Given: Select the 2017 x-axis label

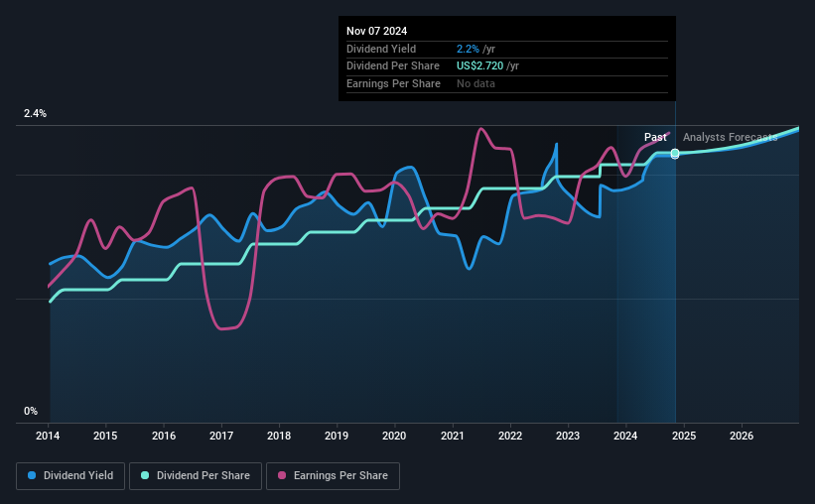Looking at the screenshot, I should (221, 436).
